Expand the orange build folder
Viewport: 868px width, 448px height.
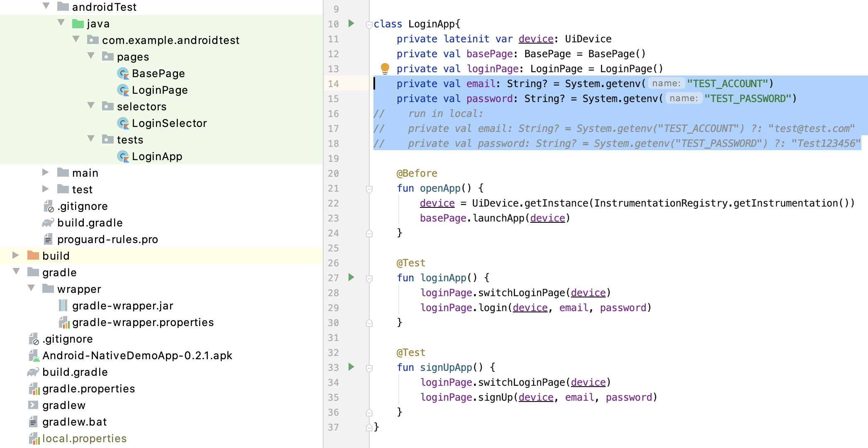point(16,255)
